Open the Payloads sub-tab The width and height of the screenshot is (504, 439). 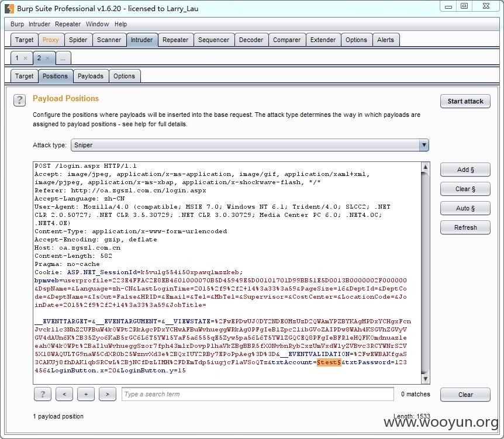91,76
